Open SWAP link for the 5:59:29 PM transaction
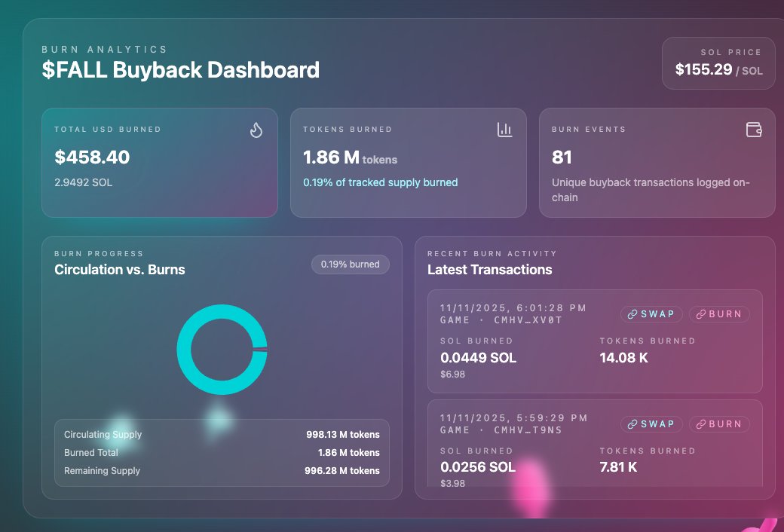Viewport: 784px width, 532px height. (x=651, y=423)
